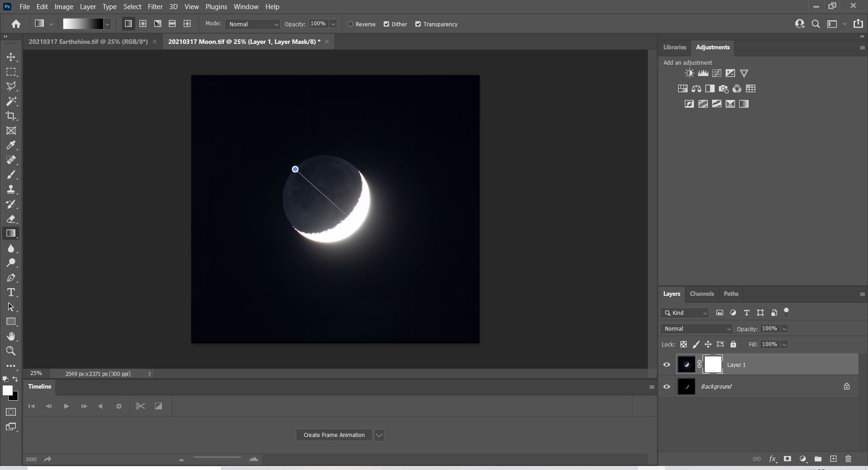Open the Filter menu
This screenshot has width=868, height=470.
[x=155, y=7]
